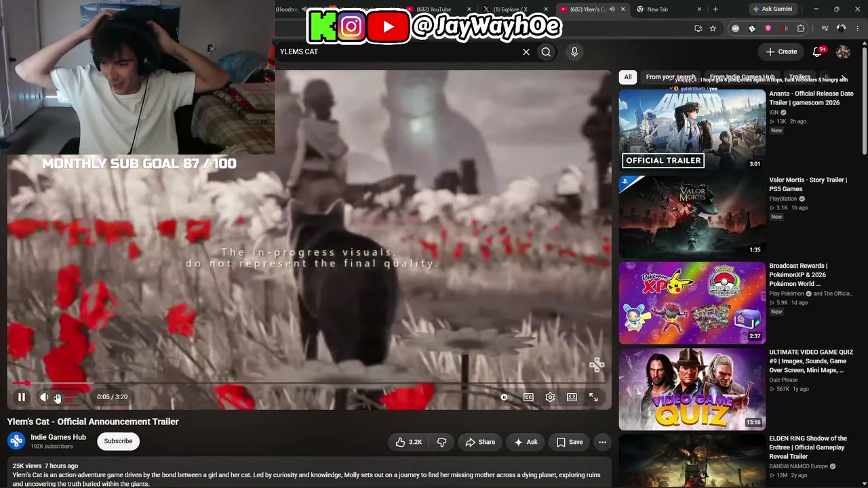Switch to theater mode
The height and width of the screenshot is (488, 868).
(x=572, y=397)
